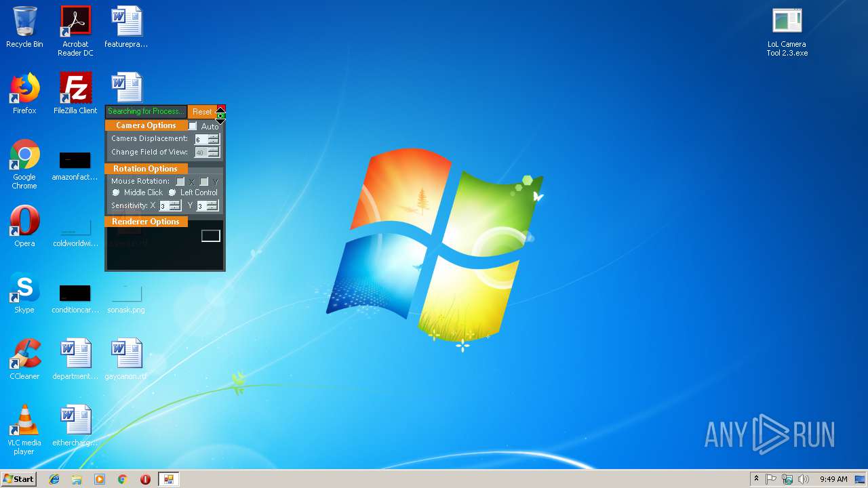Image resolution: width=868 pixels, height=488 pixels.
Task: Click the Show Desktop button
Action: [x=860, y=479]
